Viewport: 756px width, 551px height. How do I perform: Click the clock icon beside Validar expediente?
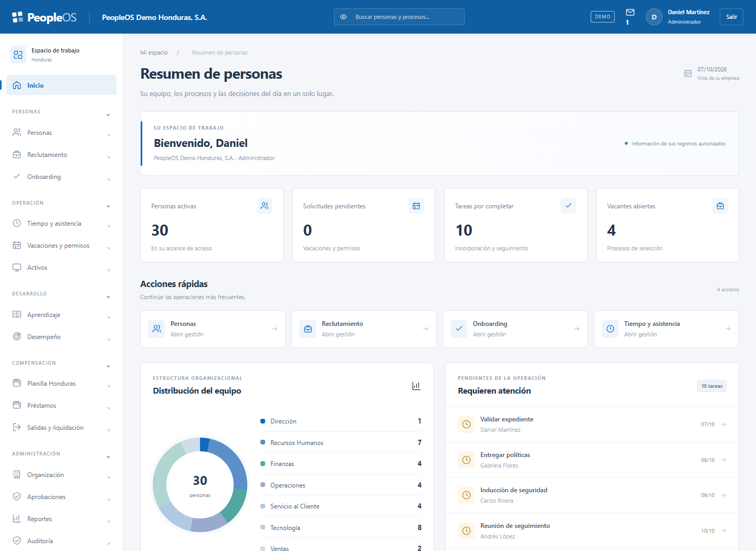(x=466, y=424)
